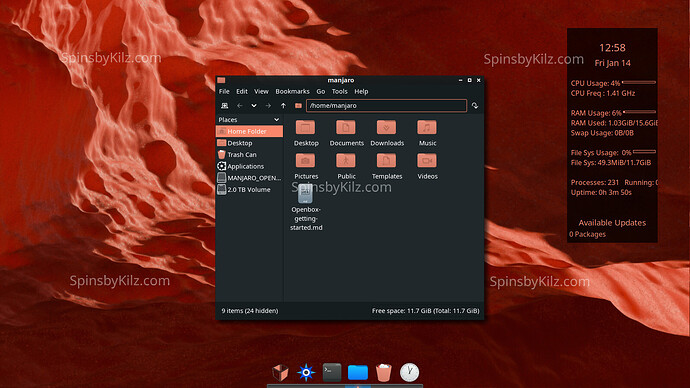Open the Tools menu
The image size is (690, 388).
[x=339, y=92]
